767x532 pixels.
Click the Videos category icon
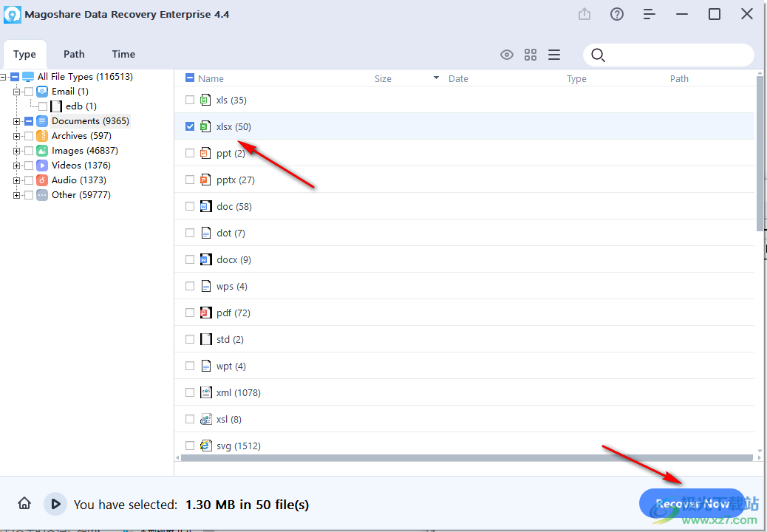[x=42, y=166]
